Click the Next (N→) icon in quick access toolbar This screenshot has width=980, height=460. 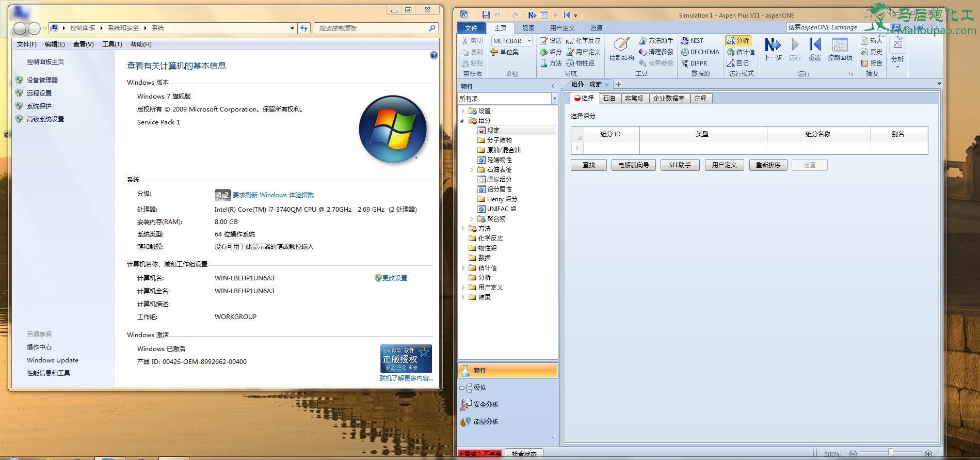tap(532, 15)
